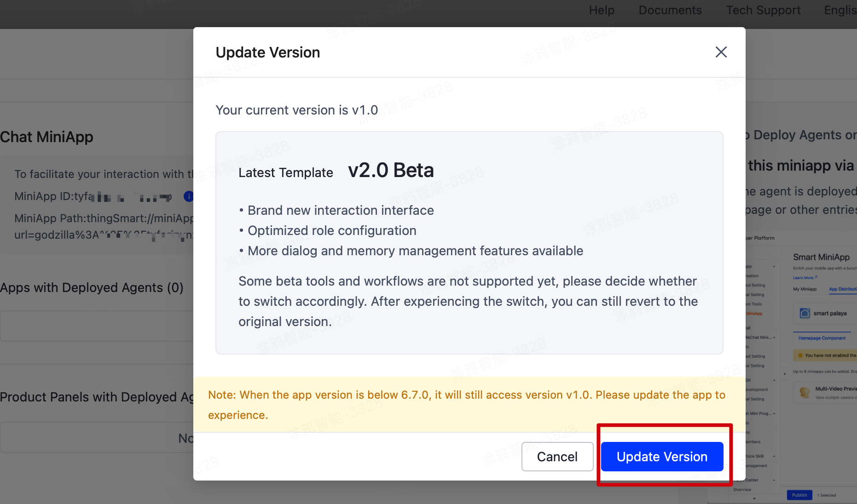The image size is (857, 504).
Task: Click the Update Version button
Action: click(662, 457)
